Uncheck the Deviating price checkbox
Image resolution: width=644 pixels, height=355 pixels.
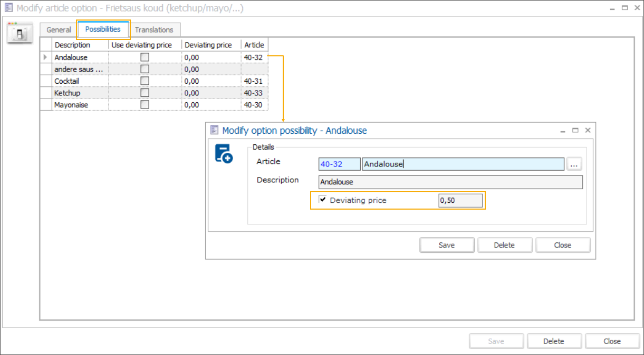coord(323,200)
